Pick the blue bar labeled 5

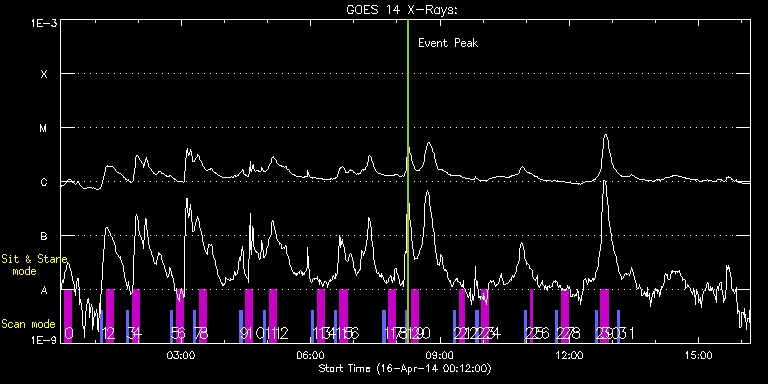pyautogui.click(x=171, y=326)
